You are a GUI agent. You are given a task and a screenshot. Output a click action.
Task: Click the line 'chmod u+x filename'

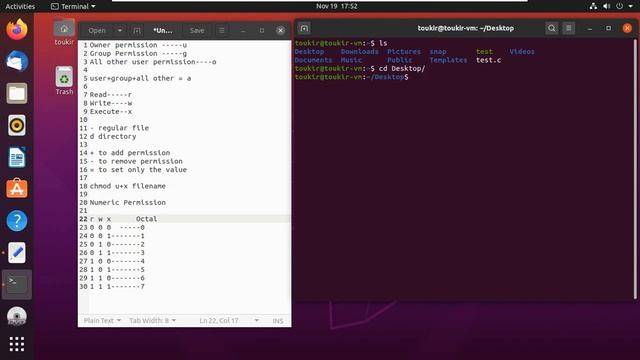(127, 186)
